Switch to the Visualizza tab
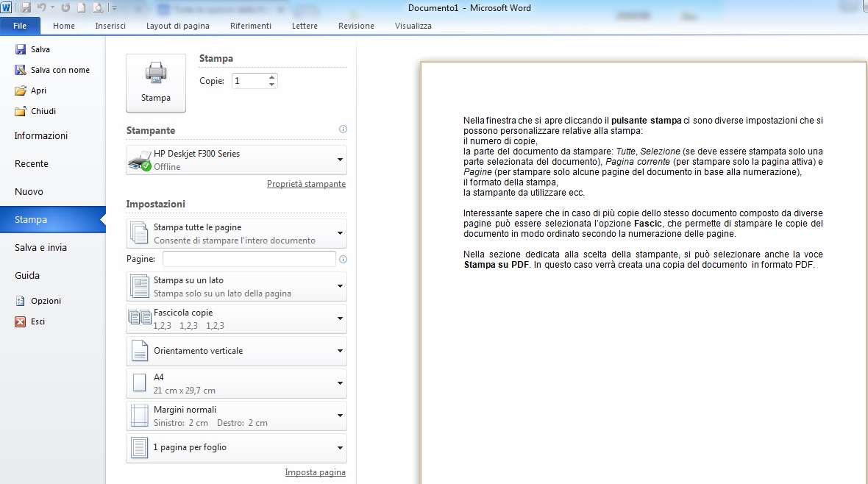This screenshot has height=484, width=868. tap(413, 26)
